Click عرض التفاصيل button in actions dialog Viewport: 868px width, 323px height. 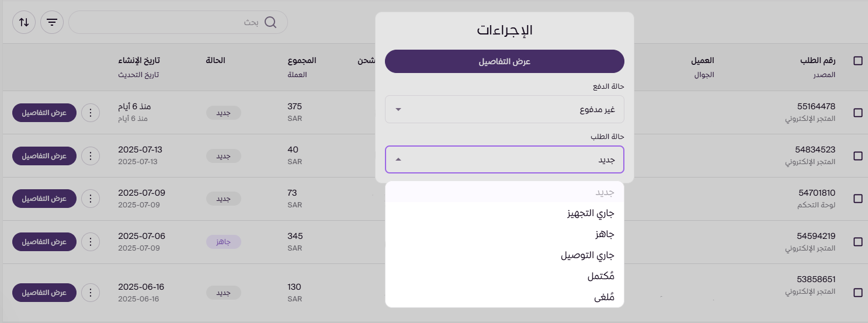coord(504,61)
